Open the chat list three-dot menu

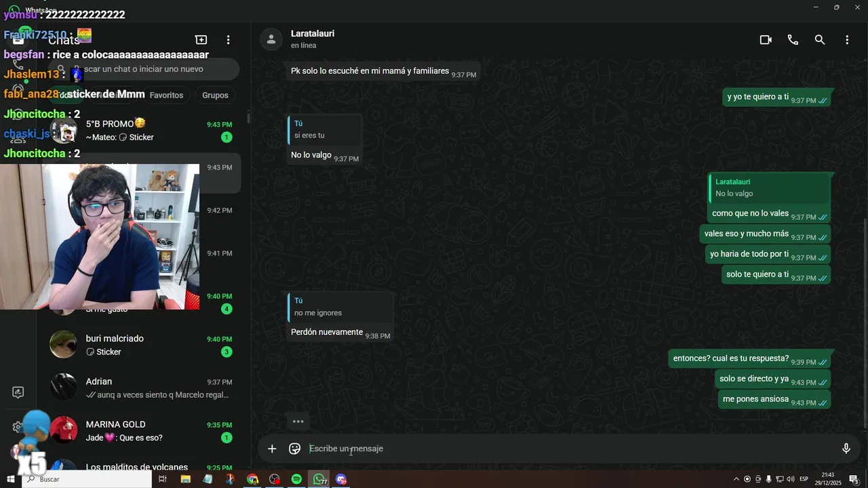click(x=229, y=40)
